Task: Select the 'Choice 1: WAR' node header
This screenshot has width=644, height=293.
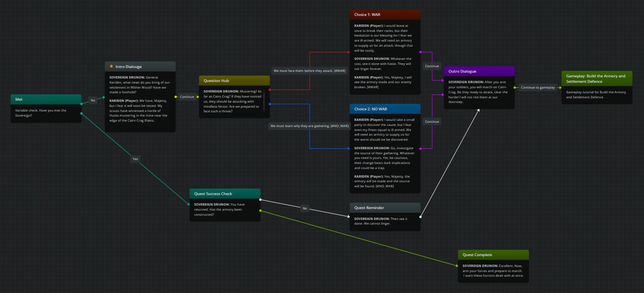Action: 385,15
